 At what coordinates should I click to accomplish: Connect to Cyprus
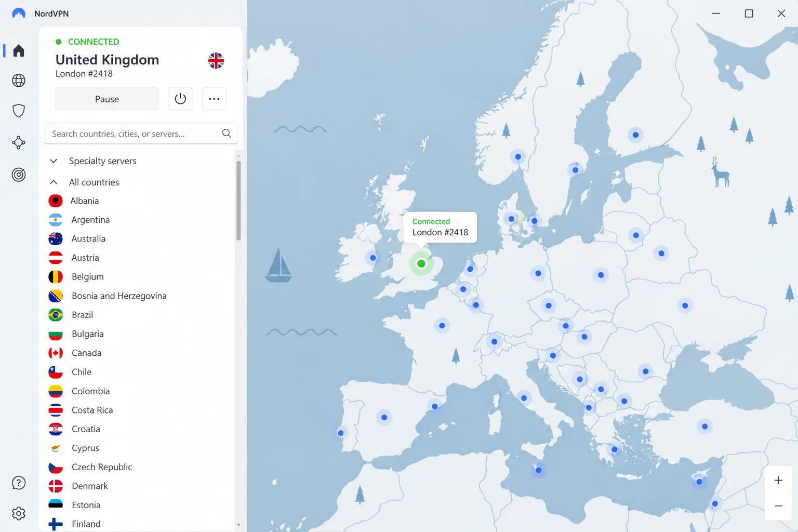(85, 448)
